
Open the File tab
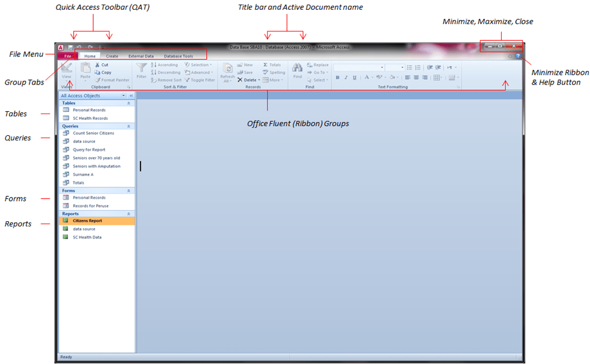click(68, 56)
